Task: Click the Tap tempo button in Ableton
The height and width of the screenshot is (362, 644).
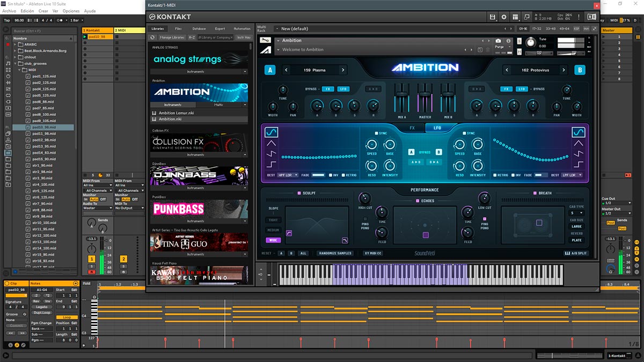Action: coord(7,20)
